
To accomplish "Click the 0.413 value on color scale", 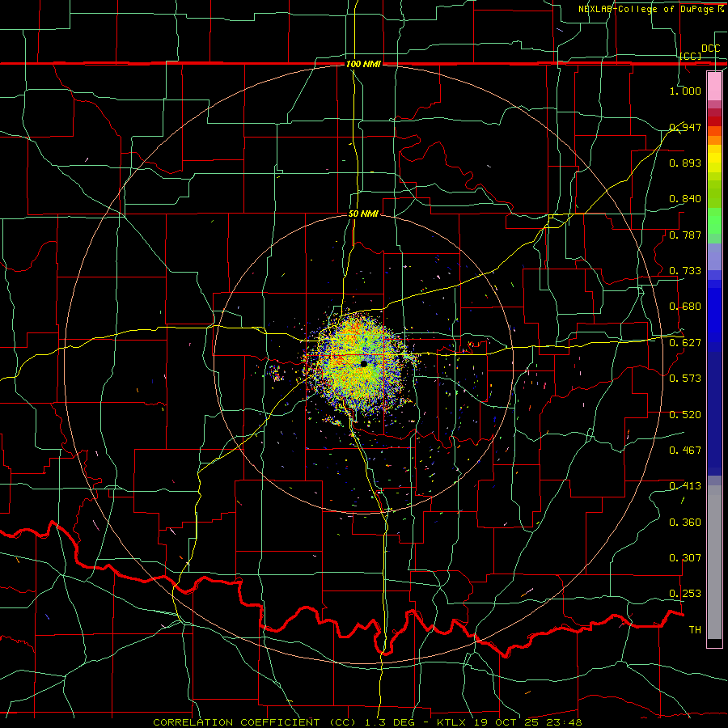I will click(685, 486).
